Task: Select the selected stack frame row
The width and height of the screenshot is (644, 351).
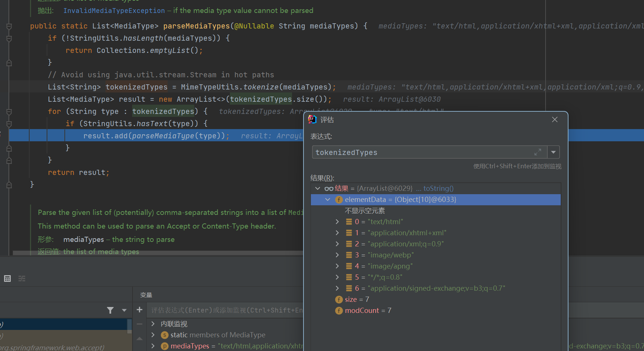Action: 64,324
